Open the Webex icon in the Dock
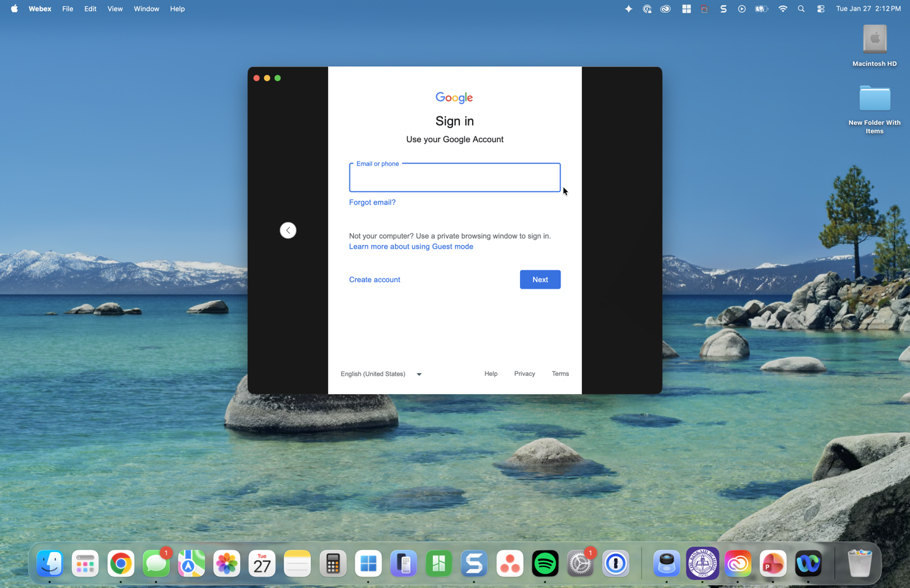 point(808,563)
